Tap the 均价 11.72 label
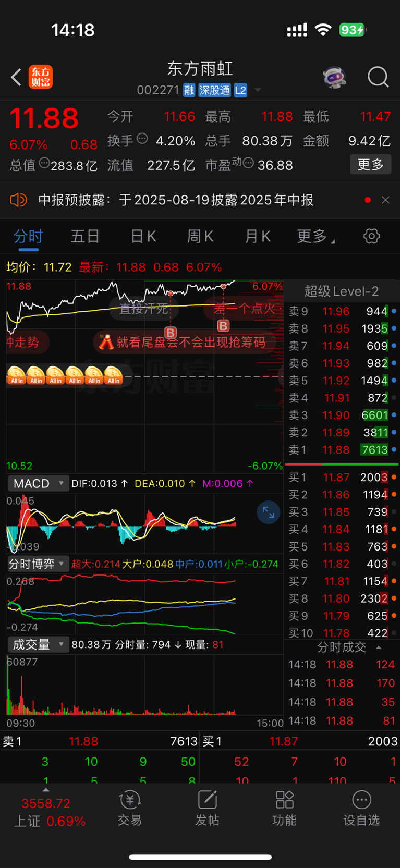 tap(39, 267)
